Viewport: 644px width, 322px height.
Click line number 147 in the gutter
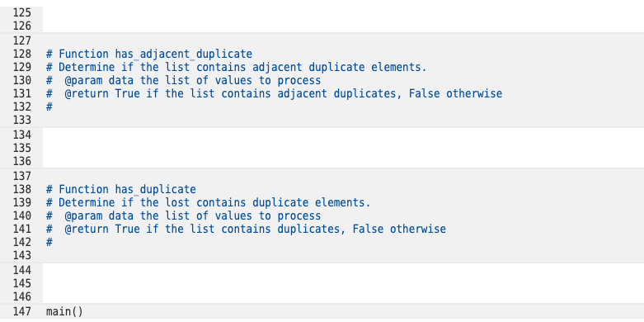(21, 312)
